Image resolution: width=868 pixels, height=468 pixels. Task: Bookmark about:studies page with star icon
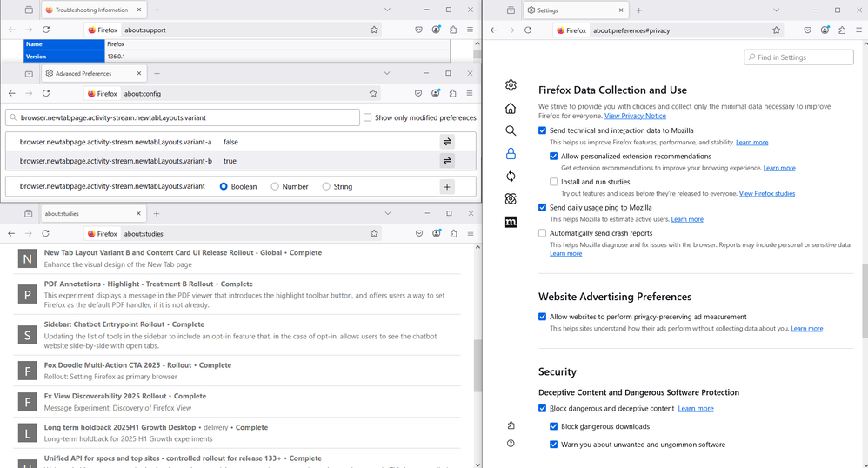pyautogui.click(x=374, y=234)
